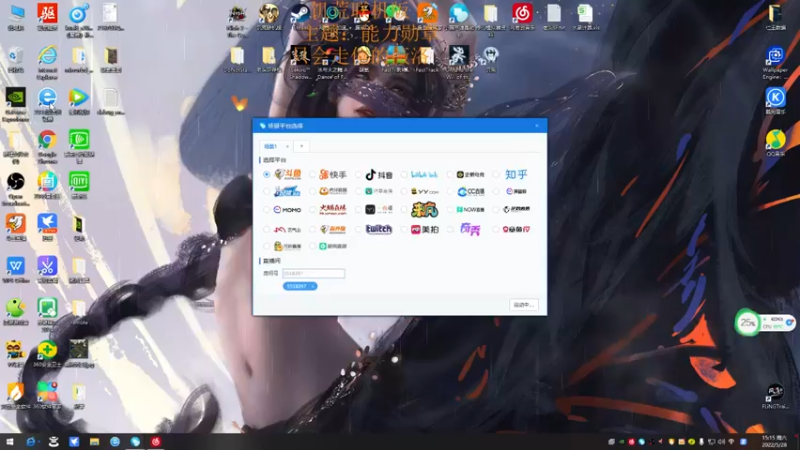Close the 场景1 tab with its x
This screenshot has width=800, height=450.
click(287, 146)
